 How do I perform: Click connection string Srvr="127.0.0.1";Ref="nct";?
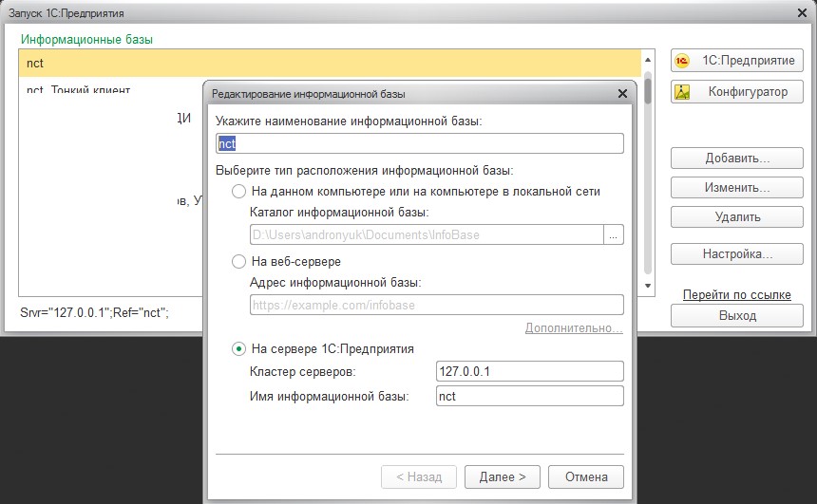(94, 312)
